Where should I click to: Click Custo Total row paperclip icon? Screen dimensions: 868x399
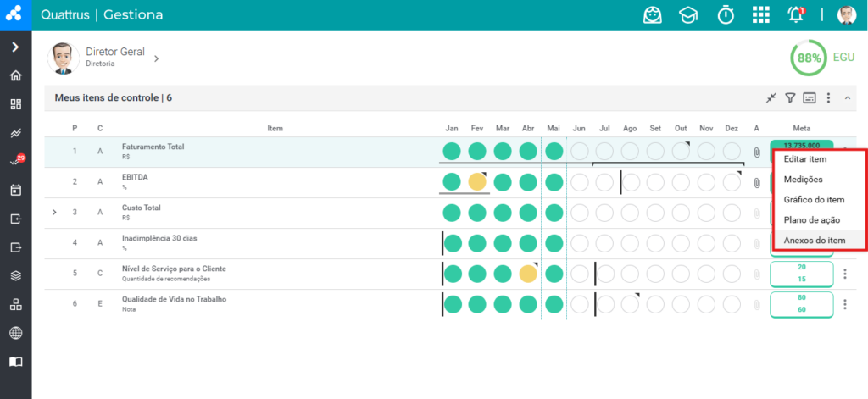coord(757,213)
